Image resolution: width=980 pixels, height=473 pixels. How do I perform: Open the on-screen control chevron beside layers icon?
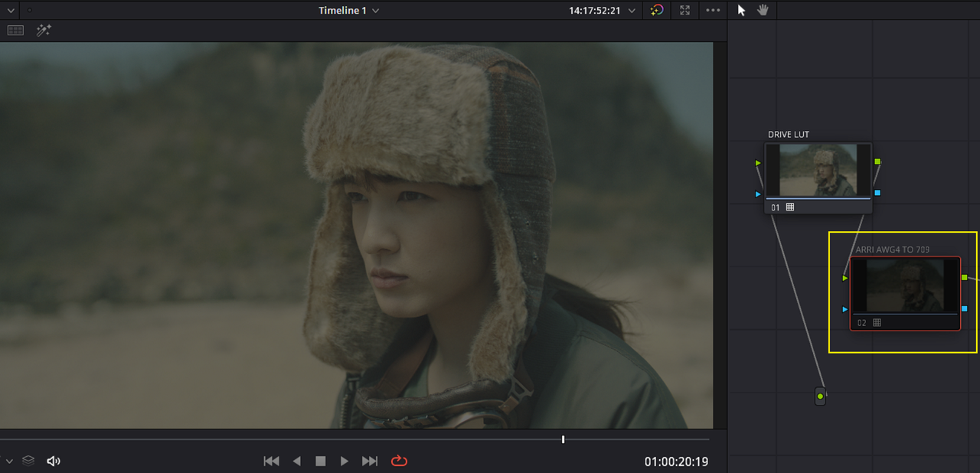9,461
